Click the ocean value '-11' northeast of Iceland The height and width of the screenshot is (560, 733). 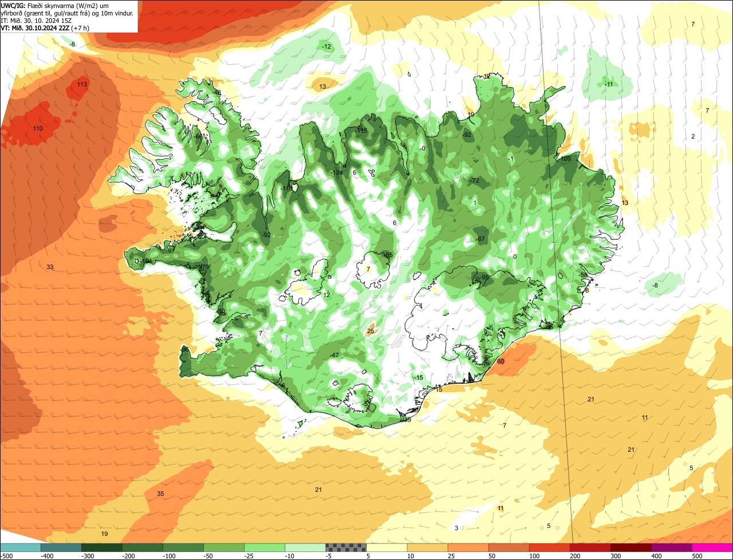point(609,85)
